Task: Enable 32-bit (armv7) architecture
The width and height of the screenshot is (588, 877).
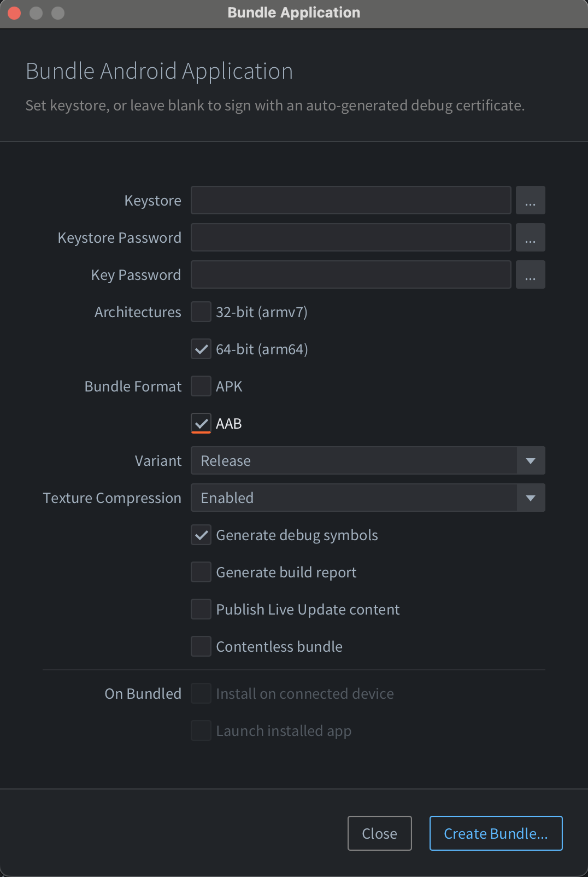Action: (201, 312)
